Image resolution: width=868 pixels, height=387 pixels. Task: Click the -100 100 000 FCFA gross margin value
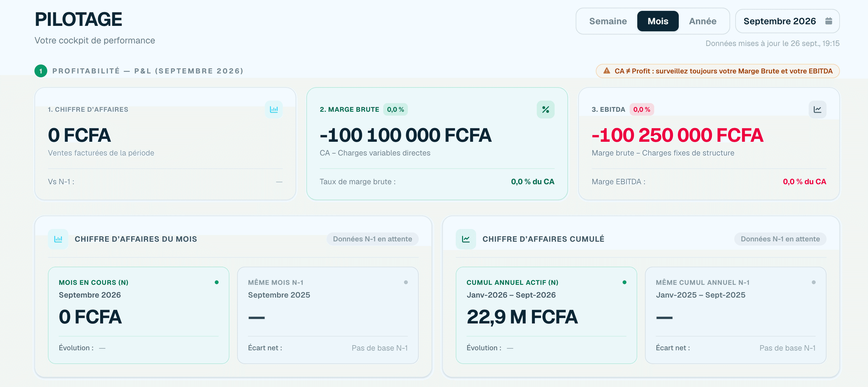point(405,135)
